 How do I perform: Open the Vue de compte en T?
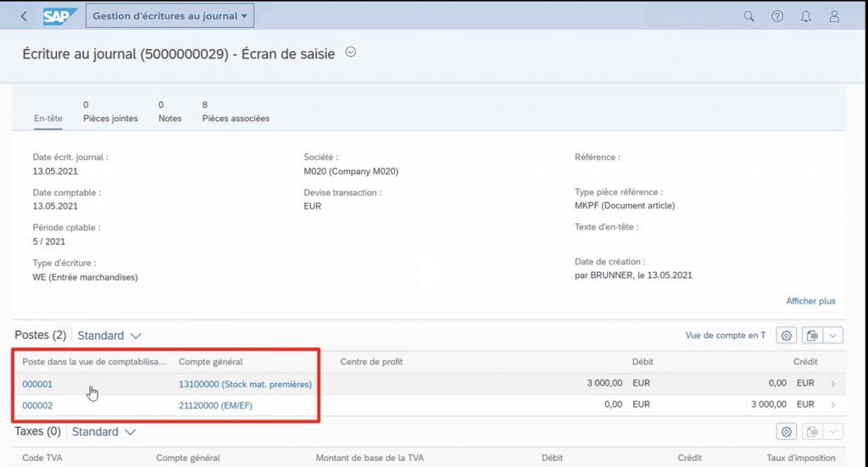pyautogui.click(x=725, y=336)
